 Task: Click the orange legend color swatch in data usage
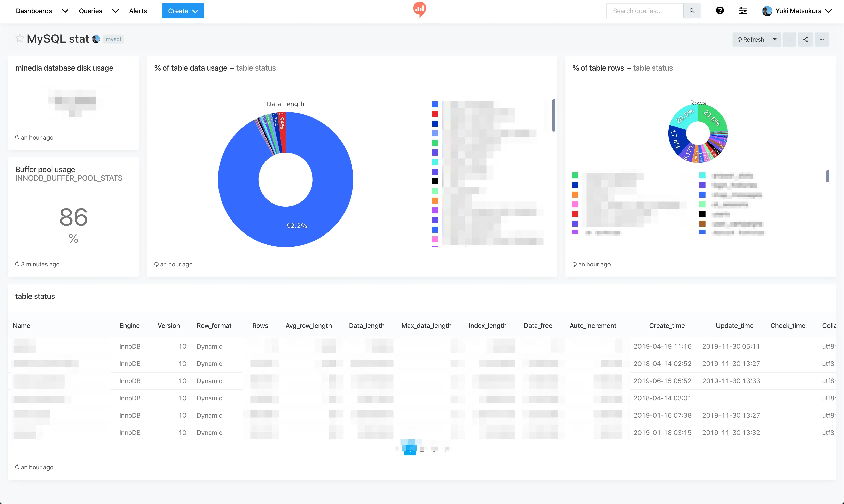(x=435, y=201)
